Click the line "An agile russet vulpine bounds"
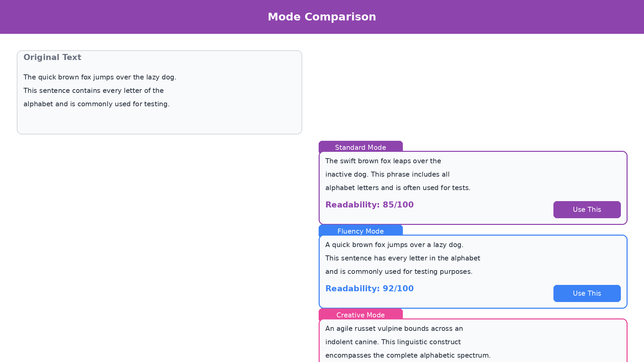This screenshot has width=644, height=362. click(394, 328)
